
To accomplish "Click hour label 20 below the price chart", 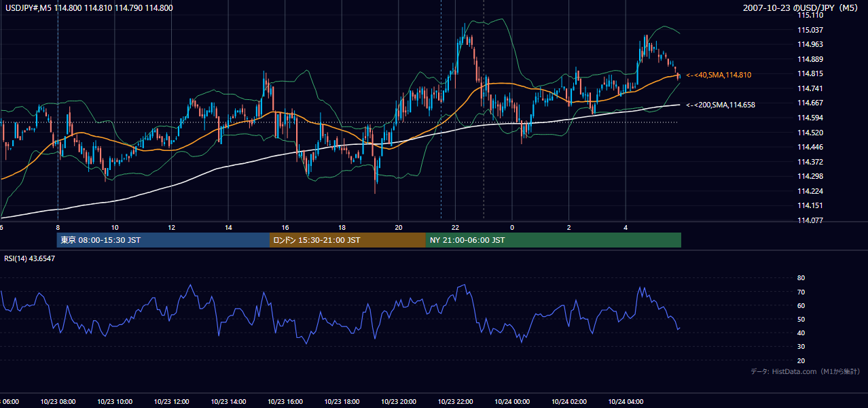I will point(399,227).
